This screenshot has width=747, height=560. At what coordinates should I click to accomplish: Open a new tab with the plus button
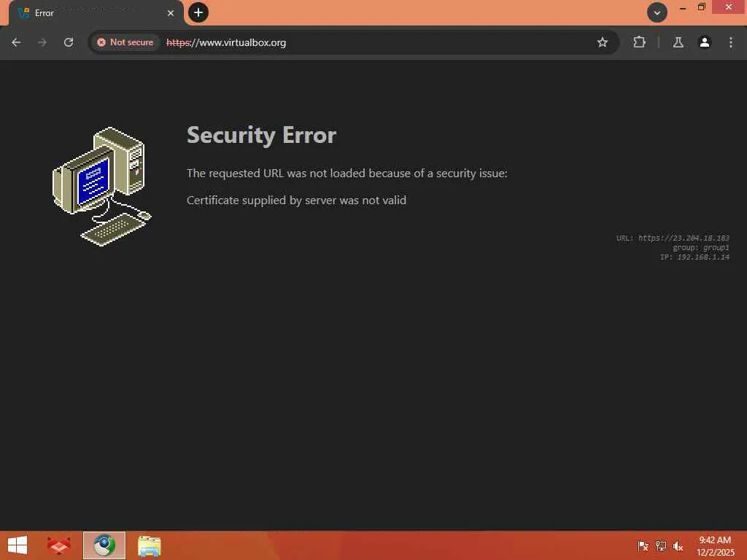198,12
